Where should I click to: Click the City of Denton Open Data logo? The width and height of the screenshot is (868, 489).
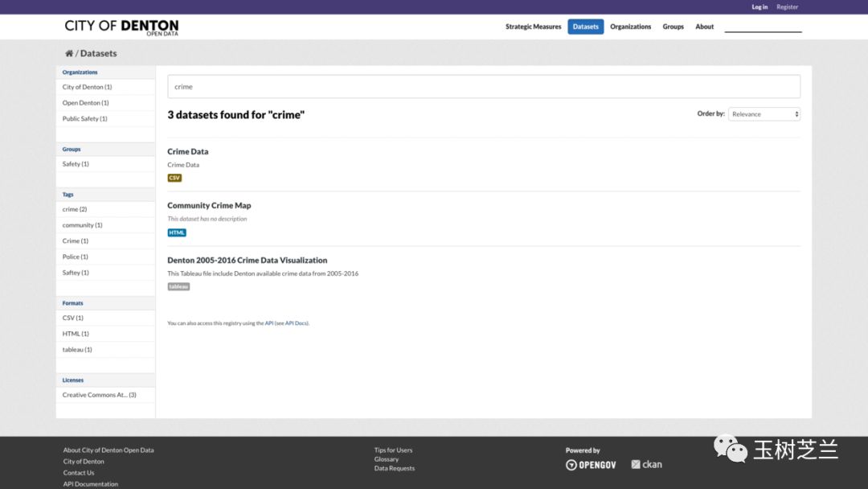[x=122, y=27]
